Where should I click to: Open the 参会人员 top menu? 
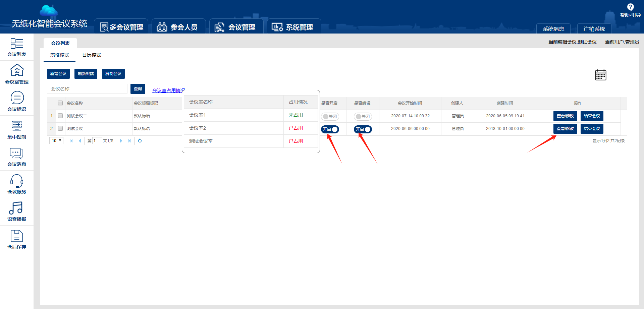(178, 27)
